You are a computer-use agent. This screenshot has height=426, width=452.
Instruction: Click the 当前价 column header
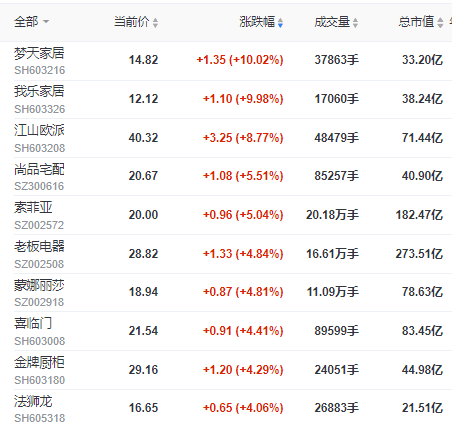132,22
